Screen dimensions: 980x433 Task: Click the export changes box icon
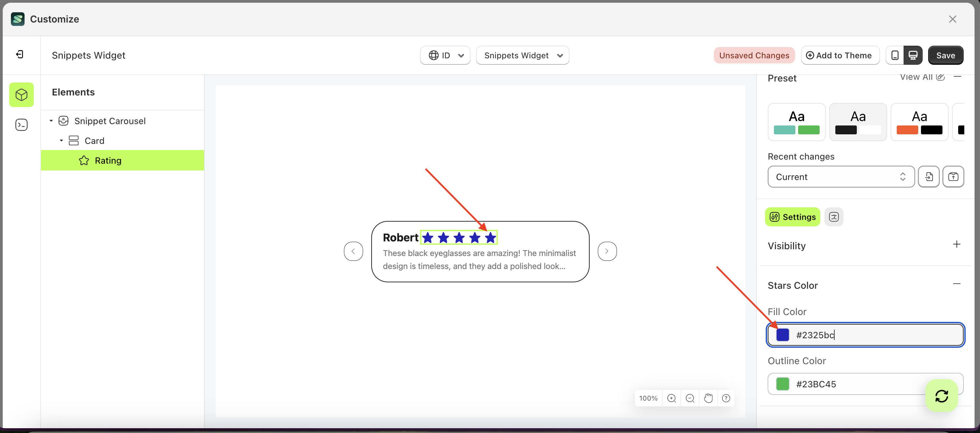[953, 177]
